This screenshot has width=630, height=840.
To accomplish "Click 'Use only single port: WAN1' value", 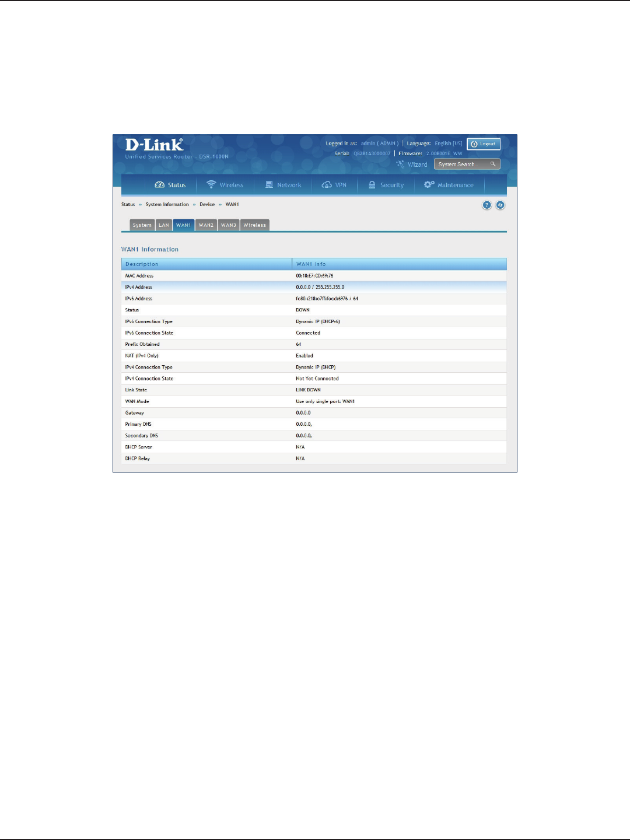I will tap(325, 401).
